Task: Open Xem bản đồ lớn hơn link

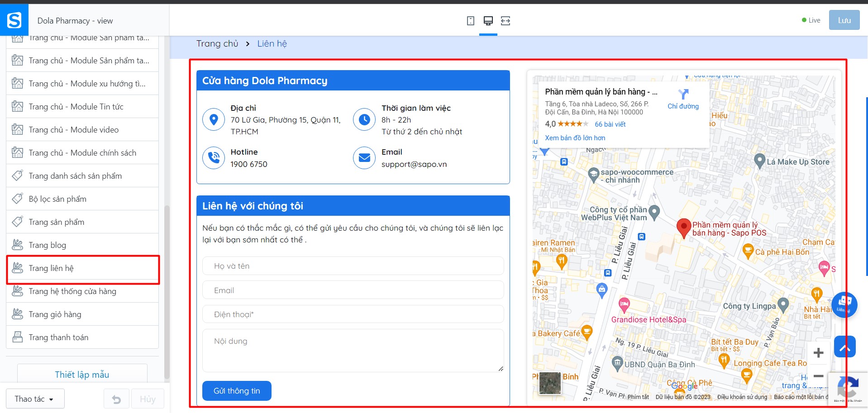Action: 575,138
